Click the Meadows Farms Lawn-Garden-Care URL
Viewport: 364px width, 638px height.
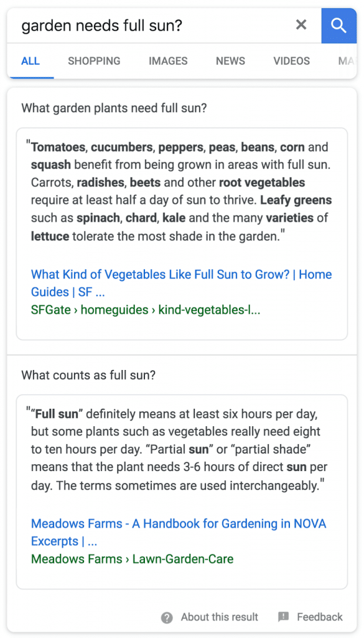[132, 559]
